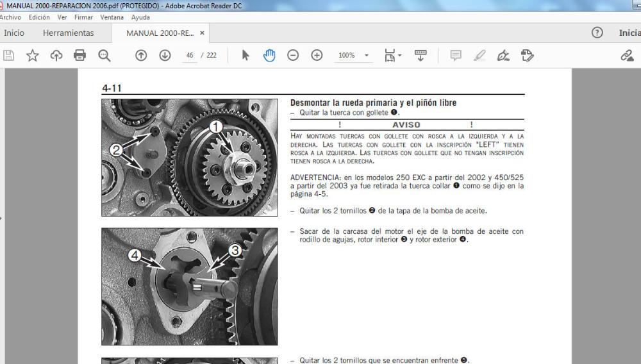Click the cloud upload icon
Image resolution: width=641 pixels, height=364 pixels.
coord(56,55)
